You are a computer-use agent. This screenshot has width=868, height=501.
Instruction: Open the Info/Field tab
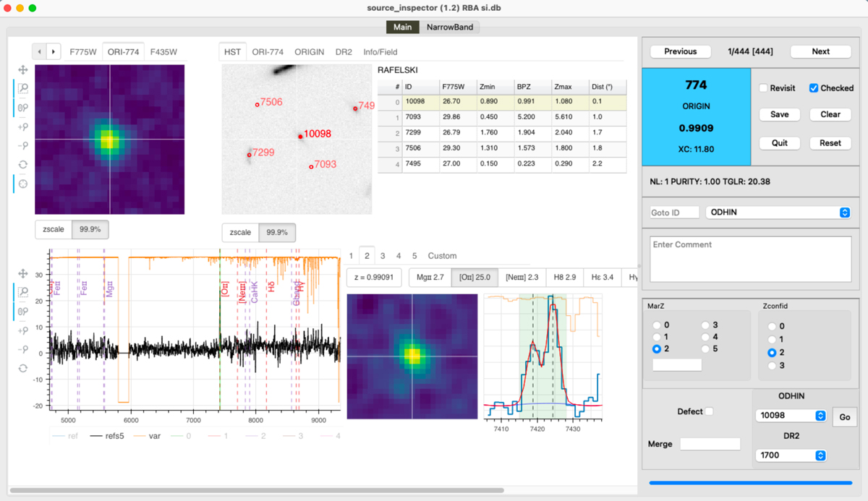[x=380, y=52]
